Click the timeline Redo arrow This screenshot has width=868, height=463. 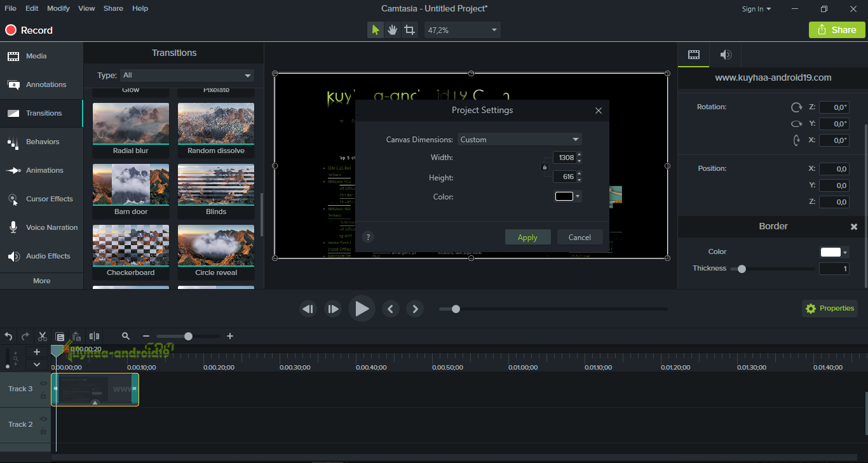(25, 337)
